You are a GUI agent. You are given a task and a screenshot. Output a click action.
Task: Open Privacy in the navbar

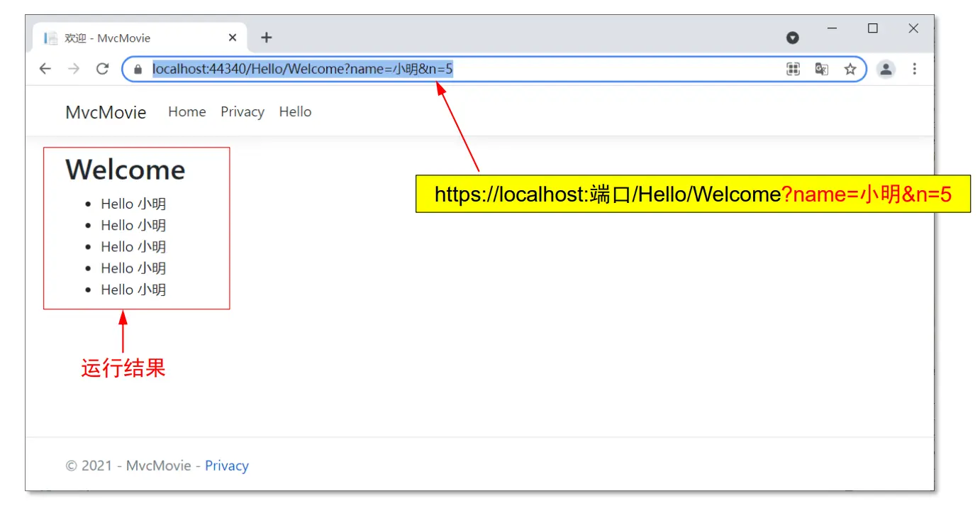coord(243,112)
